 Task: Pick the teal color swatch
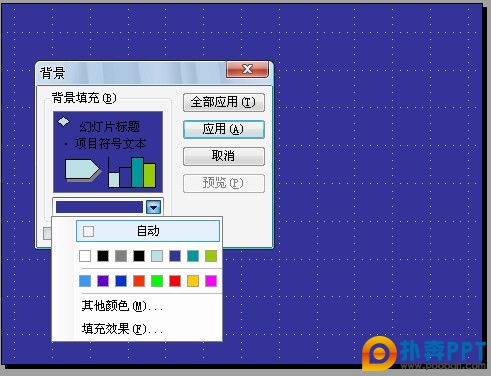click(193, 256)
